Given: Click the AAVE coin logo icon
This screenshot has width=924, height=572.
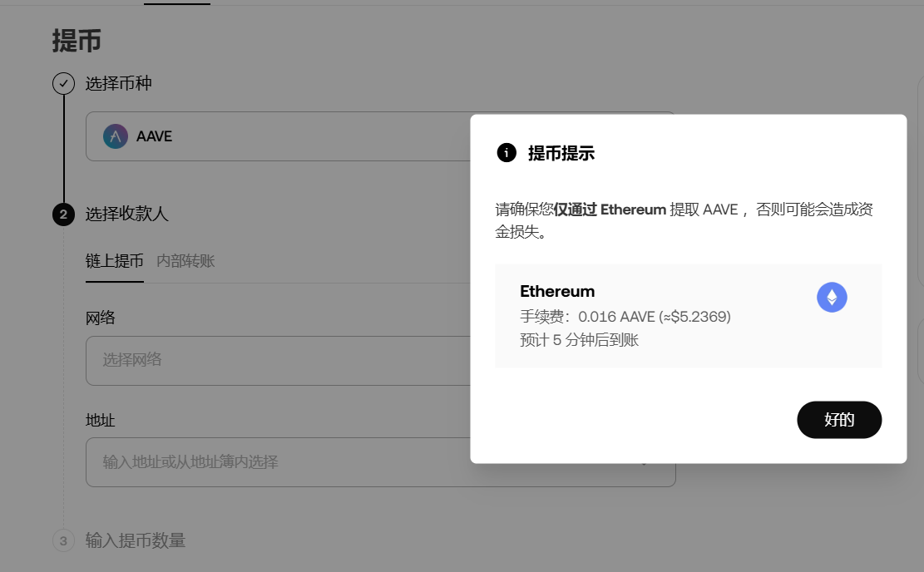Looking at the screenshot, I should click(116, 136).
